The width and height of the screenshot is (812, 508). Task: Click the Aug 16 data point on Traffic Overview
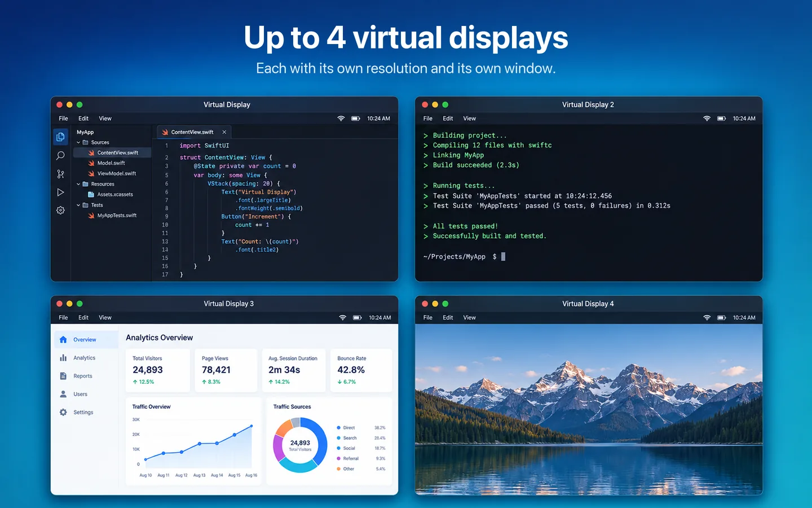pyautogui.click(x=251, y=426)
